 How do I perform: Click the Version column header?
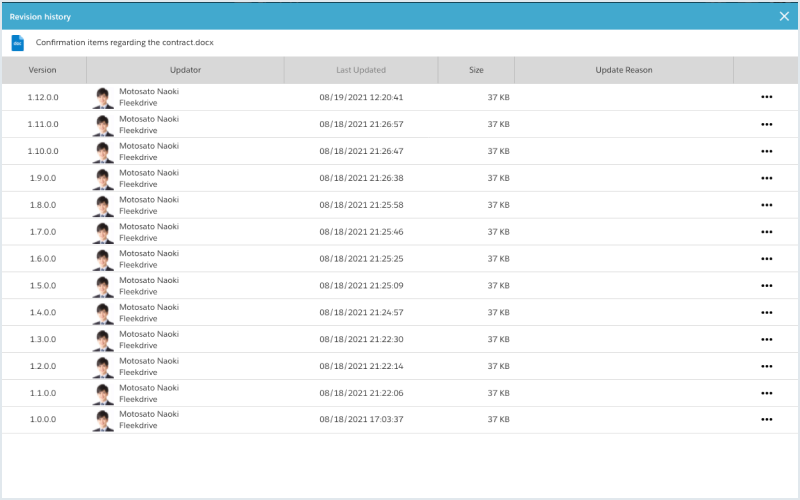click(x=44, y=70)
